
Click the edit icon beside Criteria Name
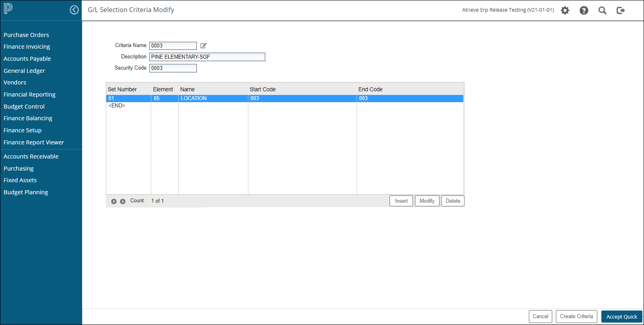point(204,45)
